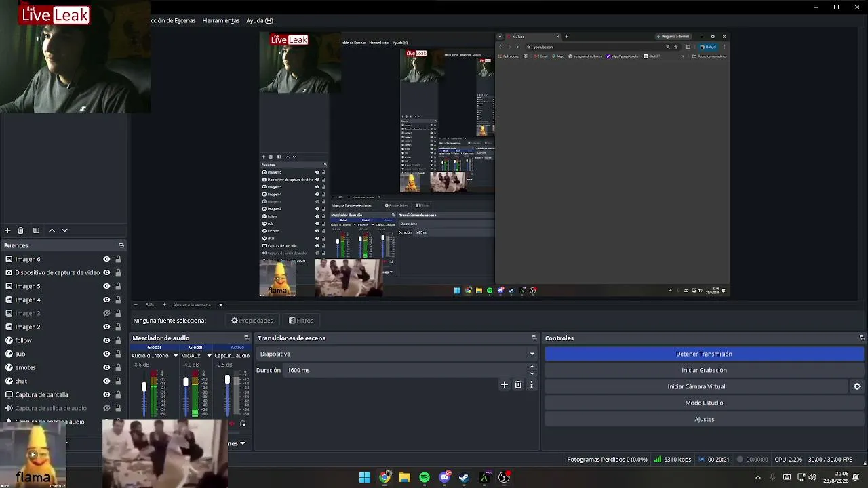Click the Propiedades button
This screenshot has width=868, height=488.
[x=252, y=321]
